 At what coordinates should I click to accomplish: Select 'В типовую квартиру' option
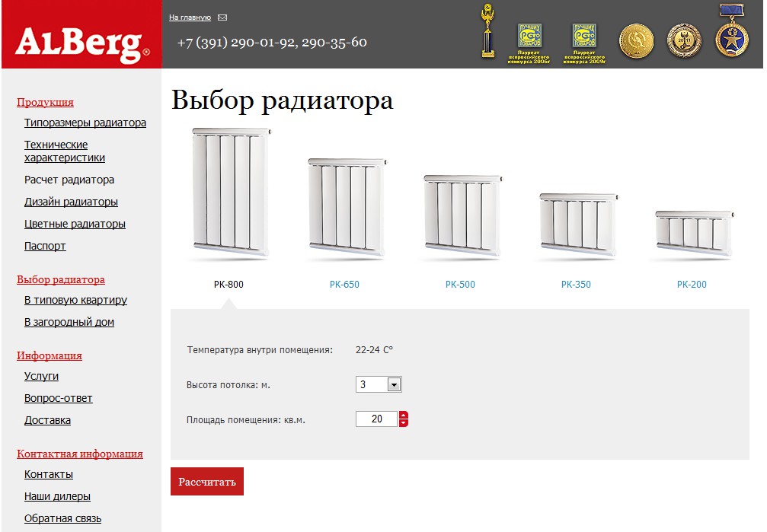tap(76, 300)
